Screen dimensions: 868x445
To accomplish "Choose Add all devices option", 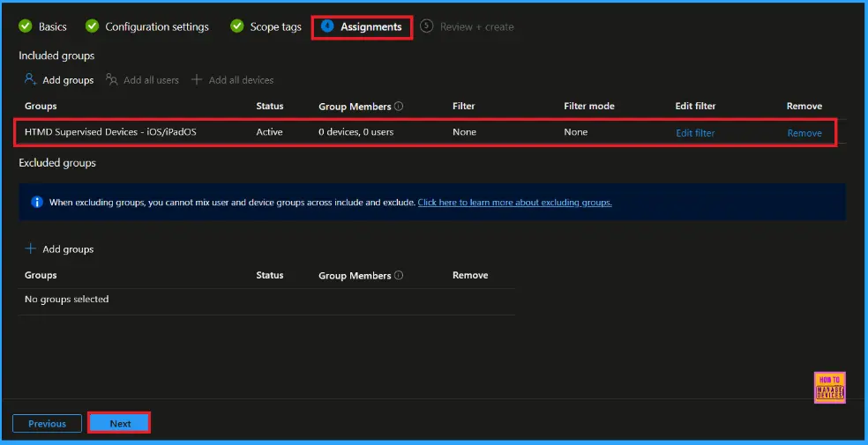I will pyautogui.click(x=241, y=80).
